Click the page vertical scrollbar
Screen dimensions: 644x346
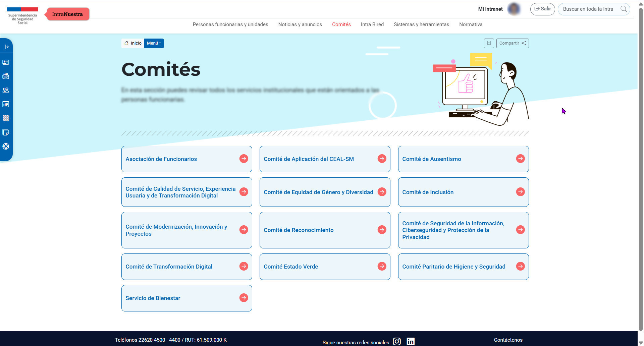click(641, 168)
